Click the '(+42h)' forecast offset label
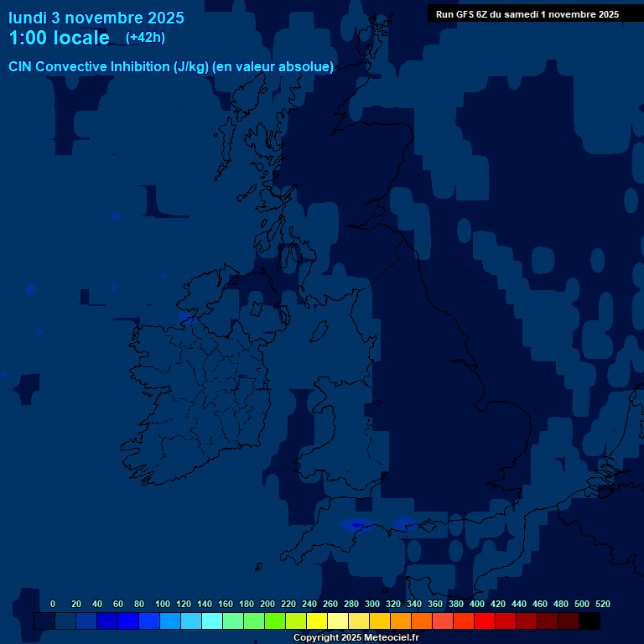 pos(145,38)
